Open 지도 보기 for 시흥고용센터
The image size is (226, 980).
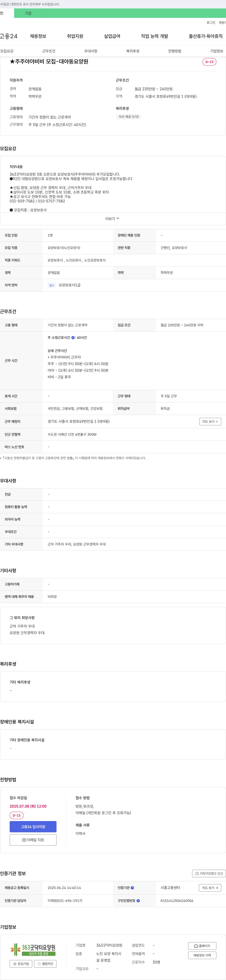(210, 888)
